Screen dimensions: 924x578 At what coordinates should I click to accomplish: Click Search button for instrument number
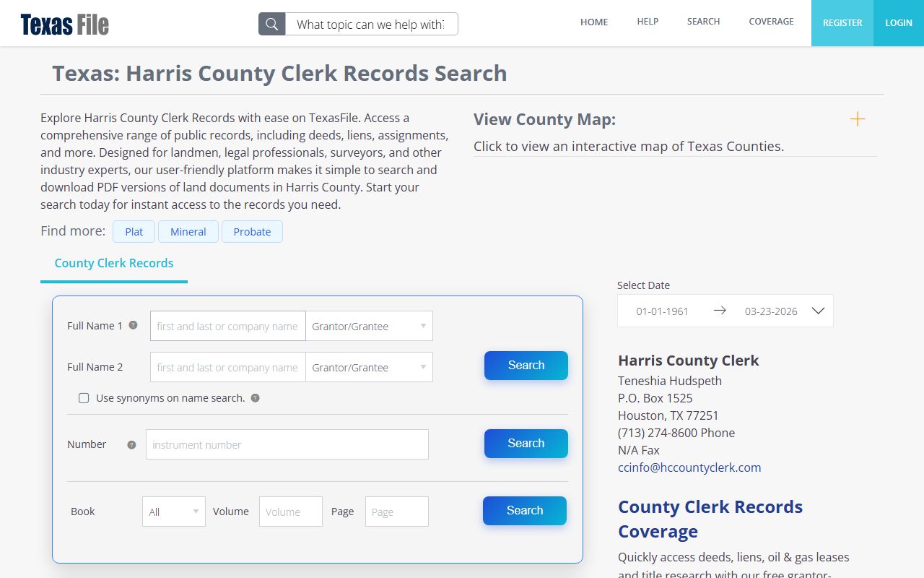click(526, 444)
